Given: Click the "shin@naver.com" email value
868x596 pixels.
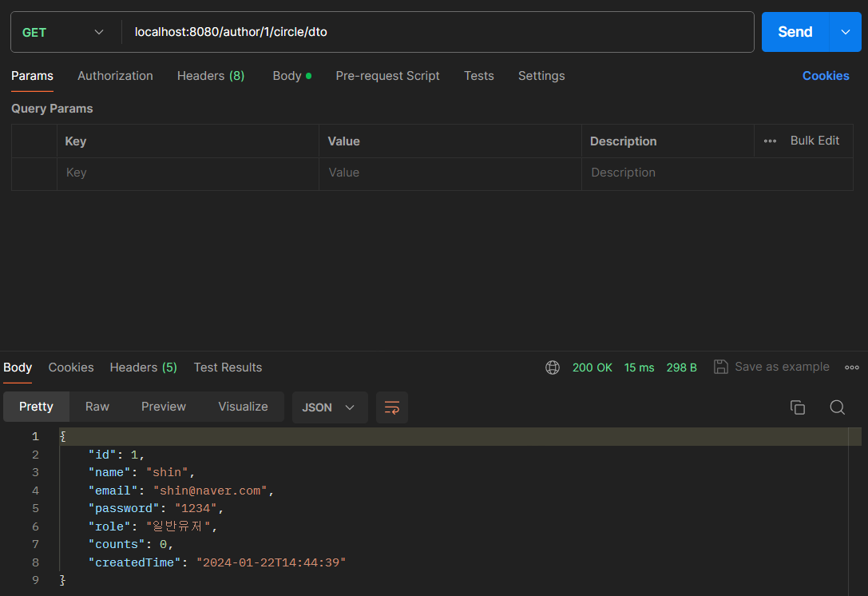Looking at the screenshot, I should [210, 491].
